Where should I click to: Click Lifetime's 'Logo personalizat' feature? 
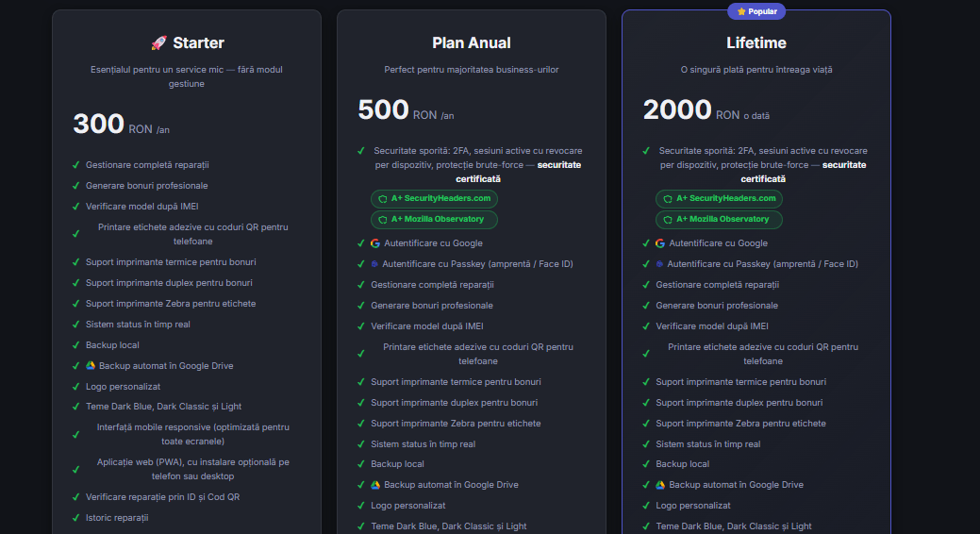coord(693,506)
